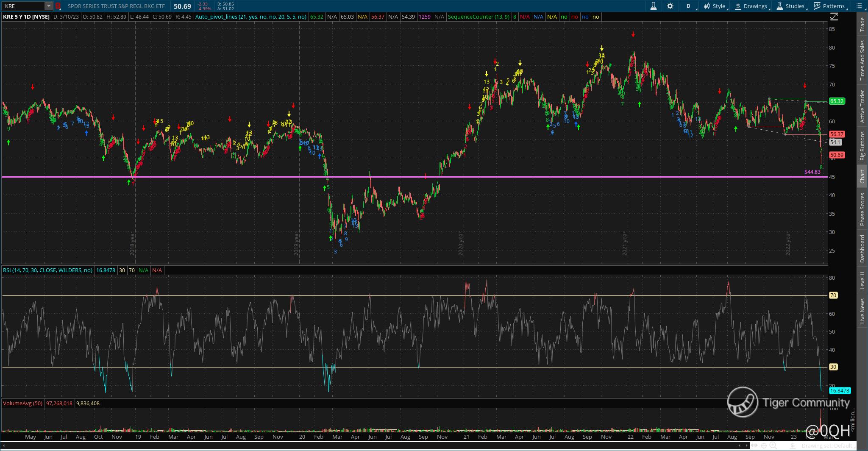The image size is (868, 451).
Task: Open the D timeframe dropdown
Action: coord(689,6)
